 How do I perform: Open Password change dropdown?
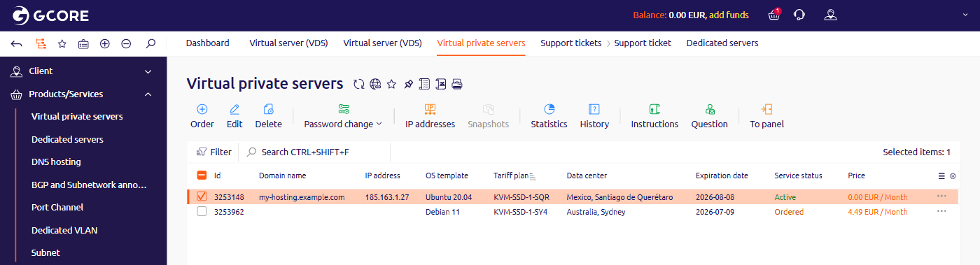click(343, 116)
